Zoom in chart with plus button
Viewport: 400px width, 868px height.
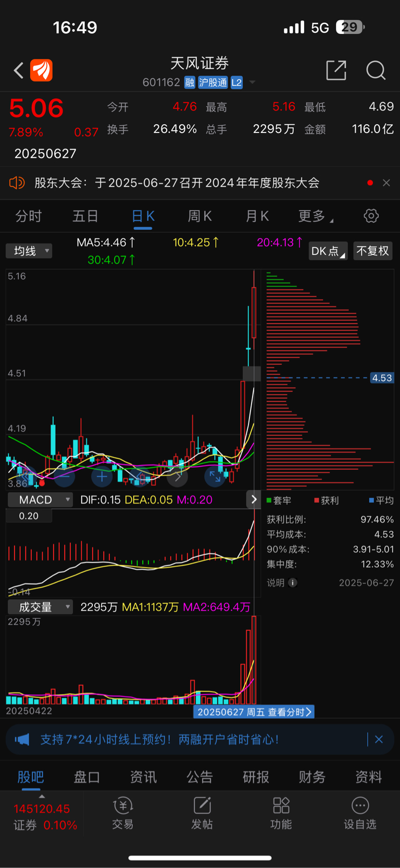[102, 476]
